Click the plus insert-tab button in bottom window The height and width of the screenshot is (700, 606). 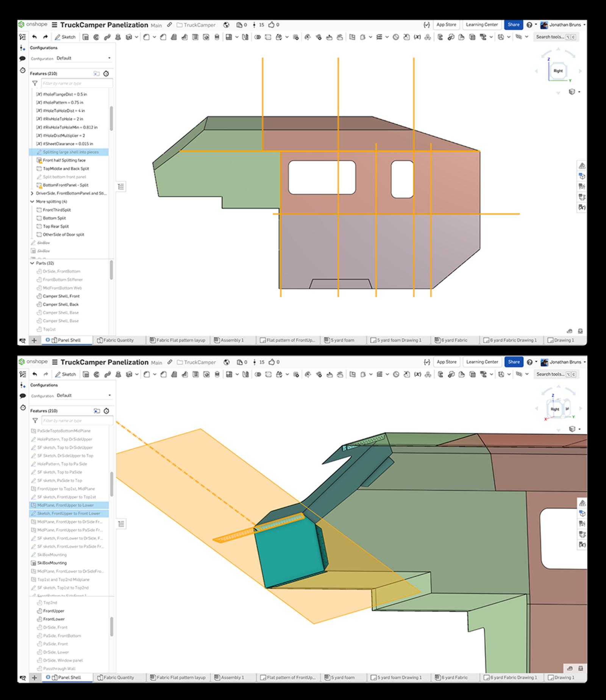(34, 678)
